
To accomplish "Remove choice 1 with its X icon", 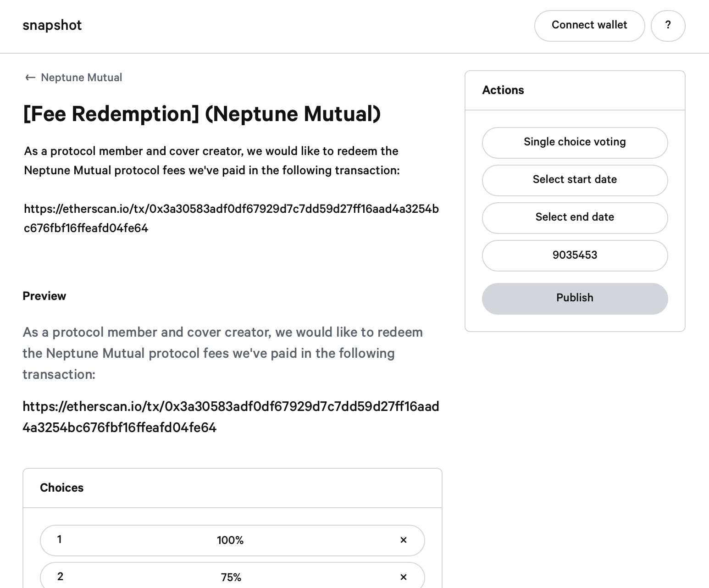I will pyautogui.click(x=404, y=540).
